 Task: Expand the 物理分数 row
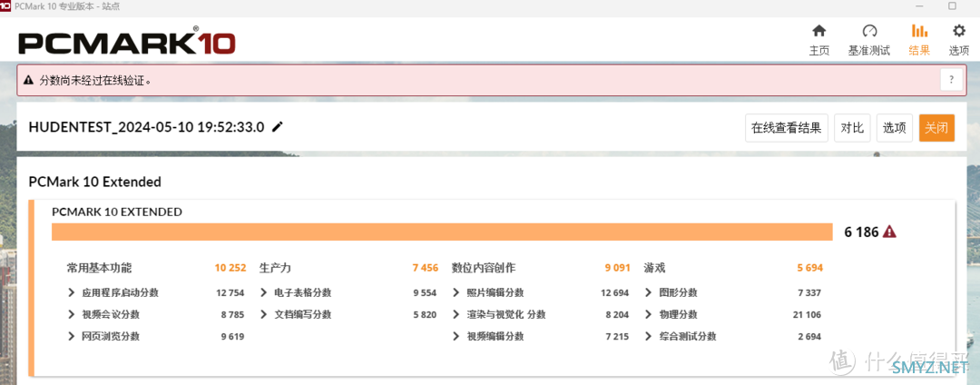tap(649, 314)
